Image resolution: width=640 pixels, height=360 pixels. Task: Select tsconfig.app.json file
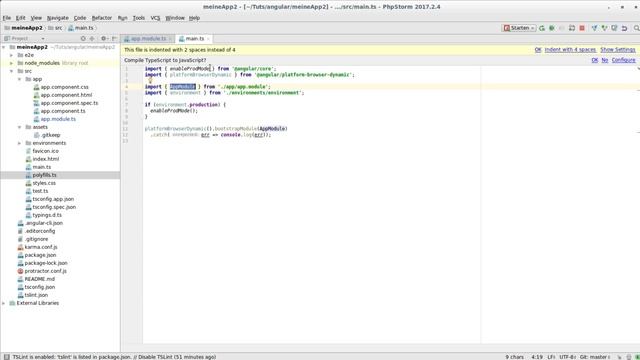[53, 199]
